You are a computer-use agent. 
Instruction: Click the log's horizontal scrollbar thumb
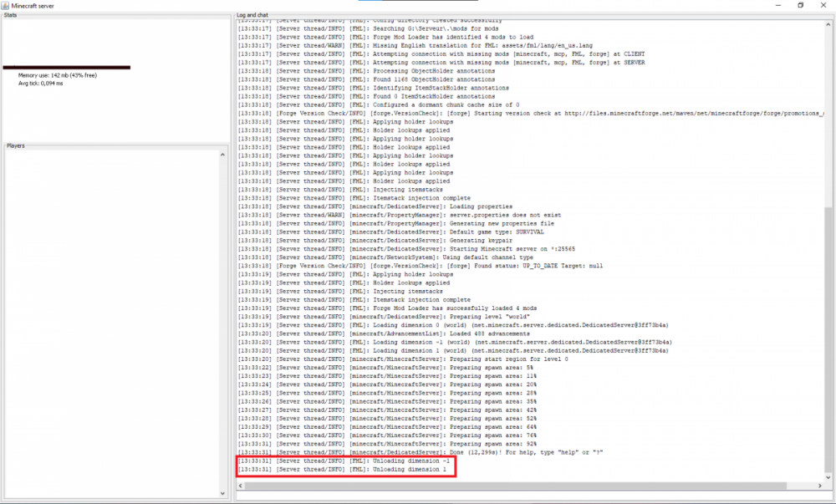[516, 486]
